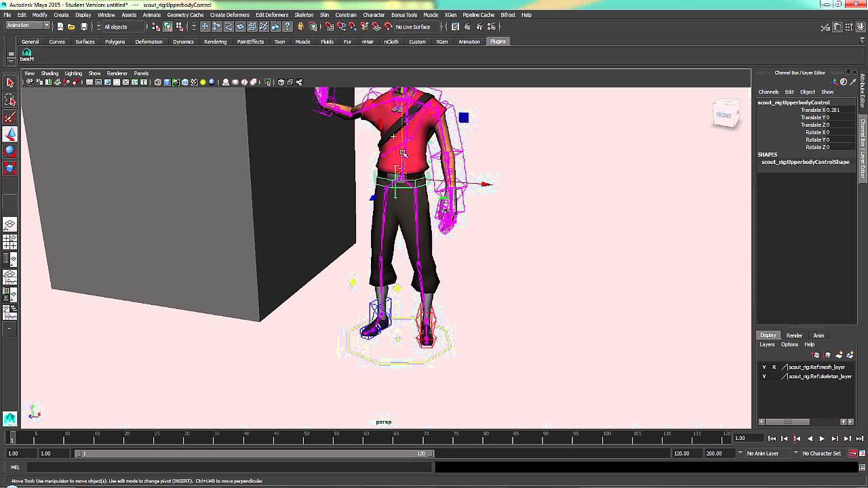This screenshot has height=488, width=868.
Task: Toggle select by hierarchy mode
Action: tap(156, 26)
